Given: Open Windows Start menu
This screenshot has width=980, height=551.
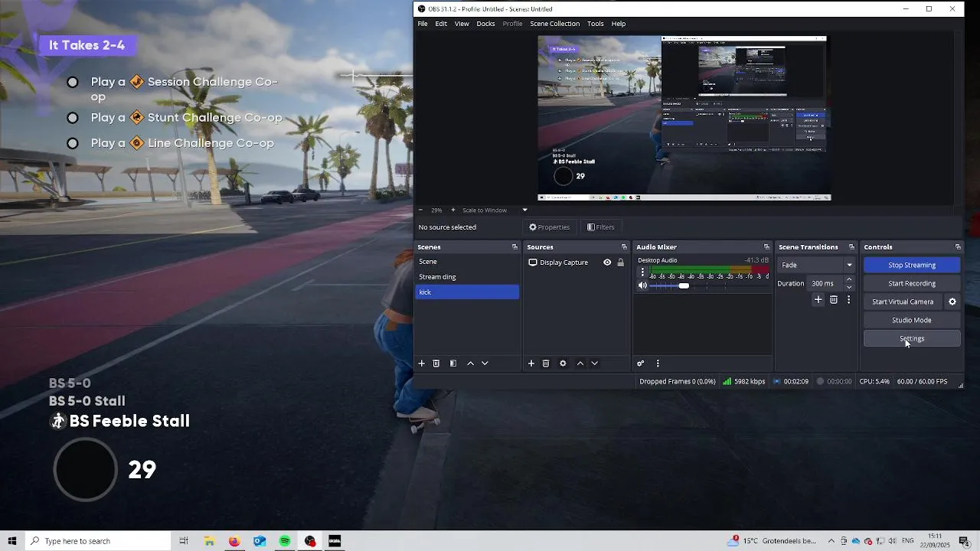Looking at the screenshot, I should pyautogui.click(x=12, y=541).
